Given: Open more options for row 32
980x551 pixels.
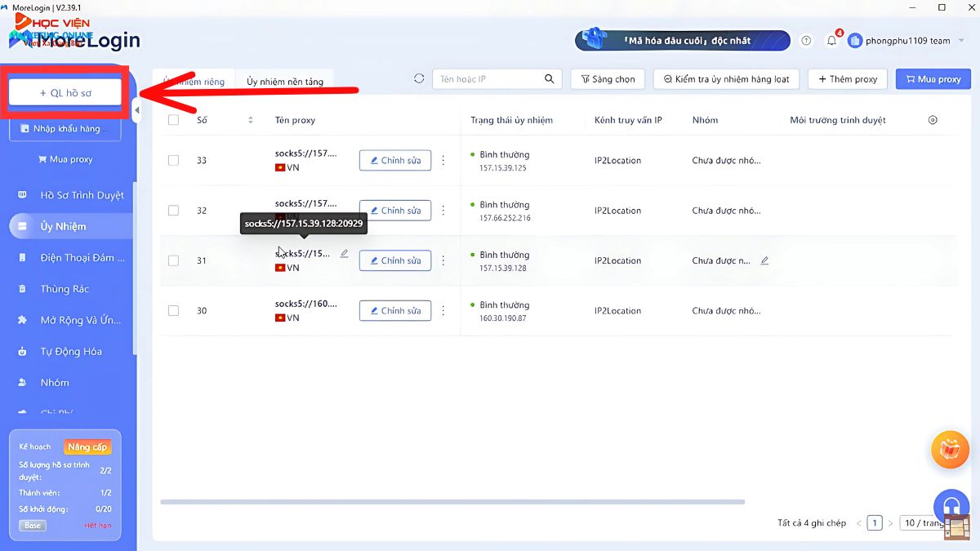Looking at the screenshot, I should click(443, 211).
